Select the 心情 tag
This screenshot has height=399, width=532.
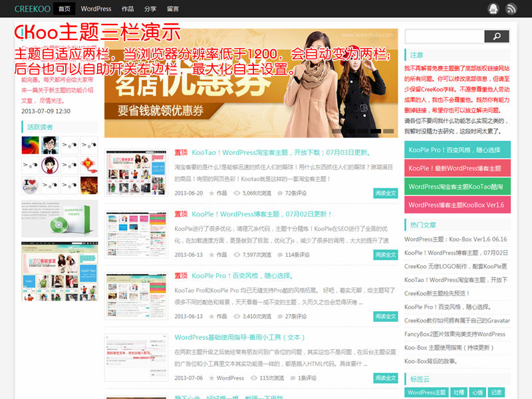coord(477,392)
